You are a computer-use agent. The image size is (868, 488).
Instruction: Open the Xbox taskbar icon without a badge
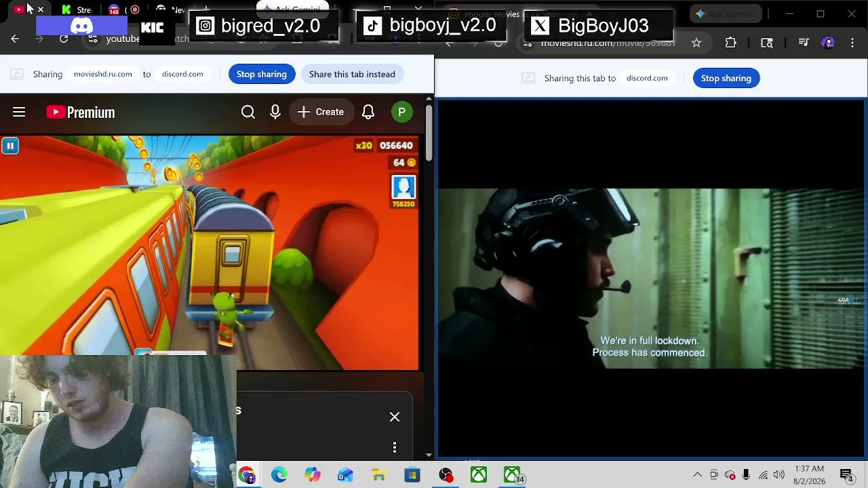(x=479, y=475)
